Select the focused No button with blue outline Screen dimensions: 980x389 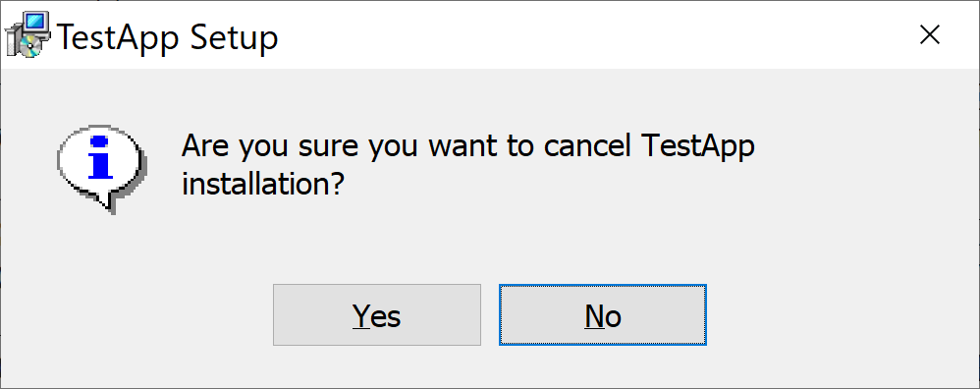pos(603,314)
